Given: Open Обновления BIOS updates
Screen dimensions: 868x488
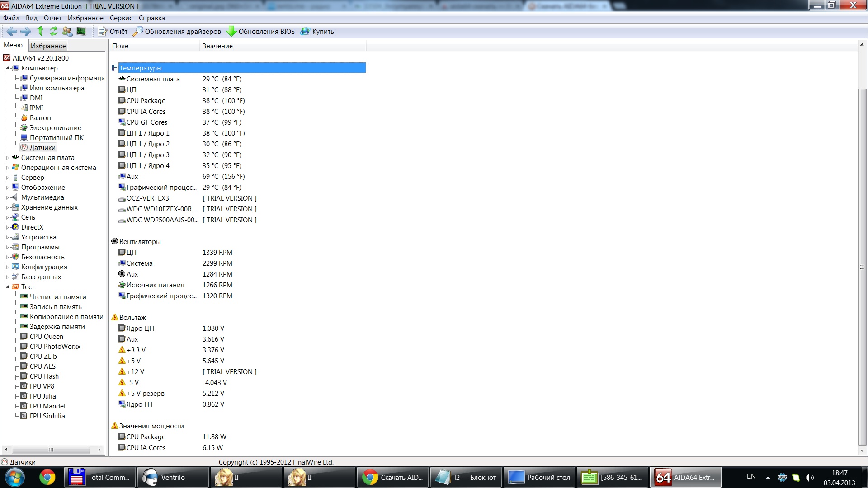Looking at the screenshot, I should [x=261, y=31].
